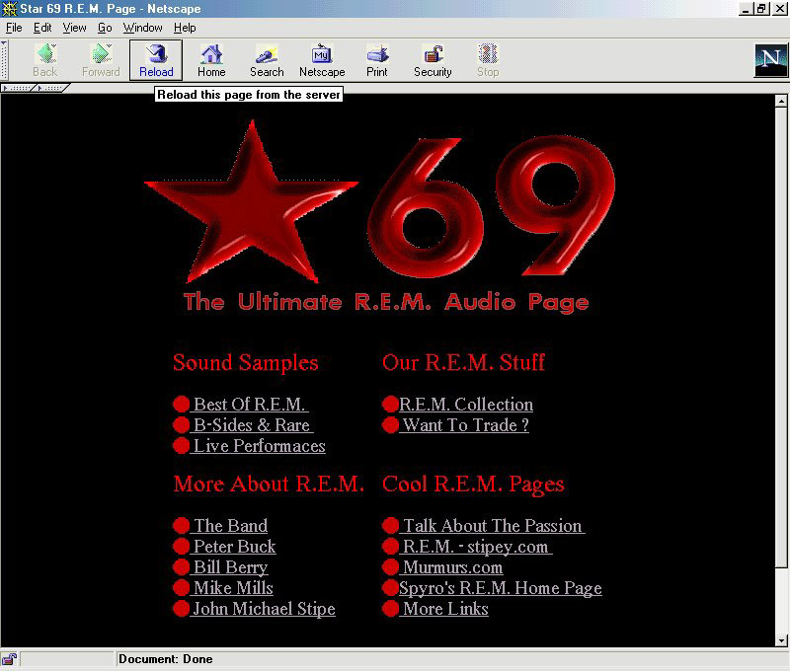Collapse the navigation toolbar via left handle
This screenshot has width=790, height=672.
coord(4,60)
